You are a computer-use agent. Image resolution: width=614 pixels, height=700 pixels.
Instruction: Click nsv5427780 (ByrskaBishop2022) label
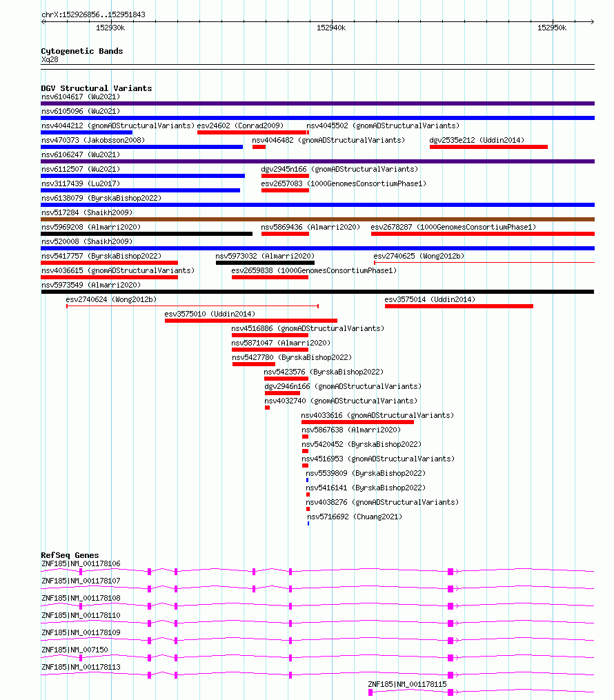[x=292, y=358]
